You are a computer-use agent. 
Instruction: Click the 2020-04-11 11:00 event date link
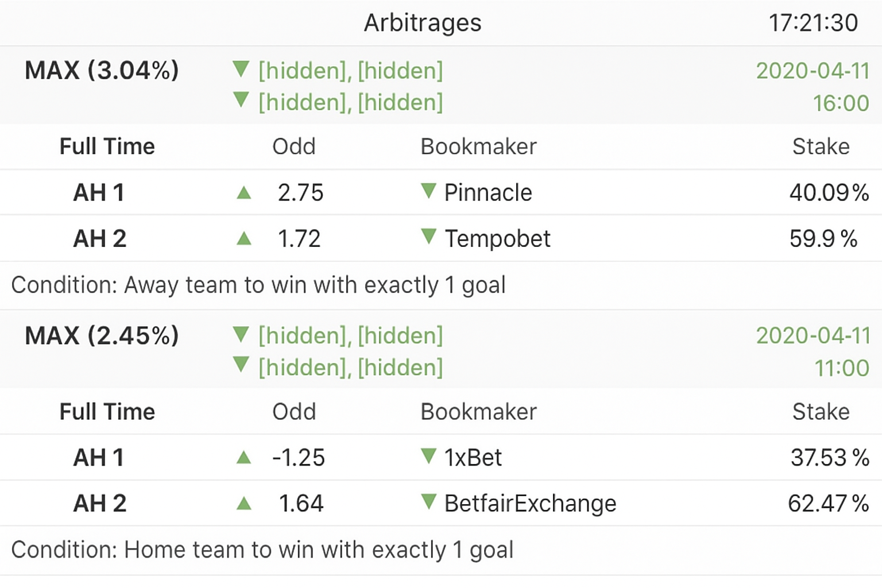pyautogui.click(x=812, y=351)
